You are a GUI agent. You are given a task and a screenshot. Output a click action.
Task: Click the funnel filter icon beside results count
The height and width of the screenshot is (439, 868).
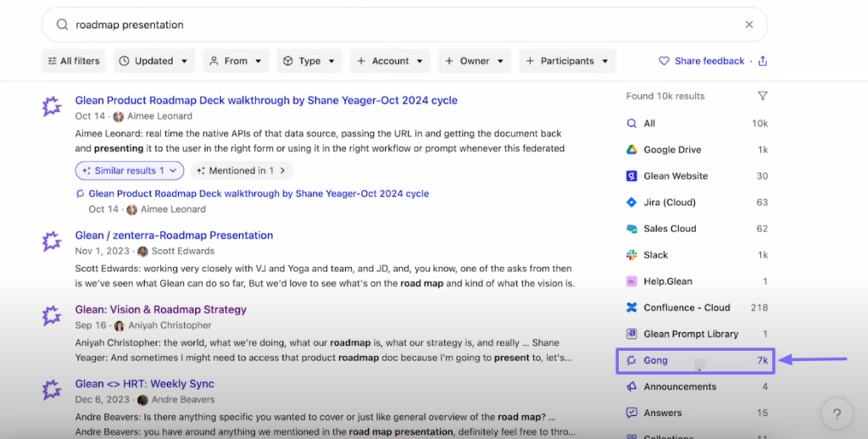tap(762, 96)
